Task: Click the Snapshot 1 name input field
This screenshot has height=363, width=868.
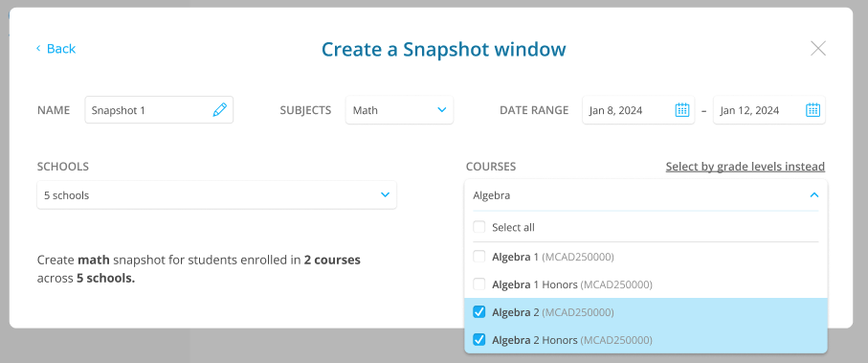Action: click(x=159, y=110)
